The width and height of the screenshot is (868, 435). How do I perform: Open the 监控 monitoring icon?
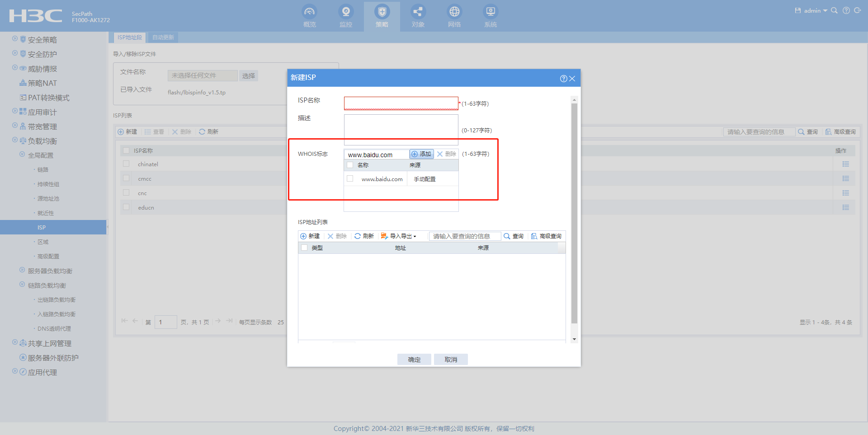[346, 12]
